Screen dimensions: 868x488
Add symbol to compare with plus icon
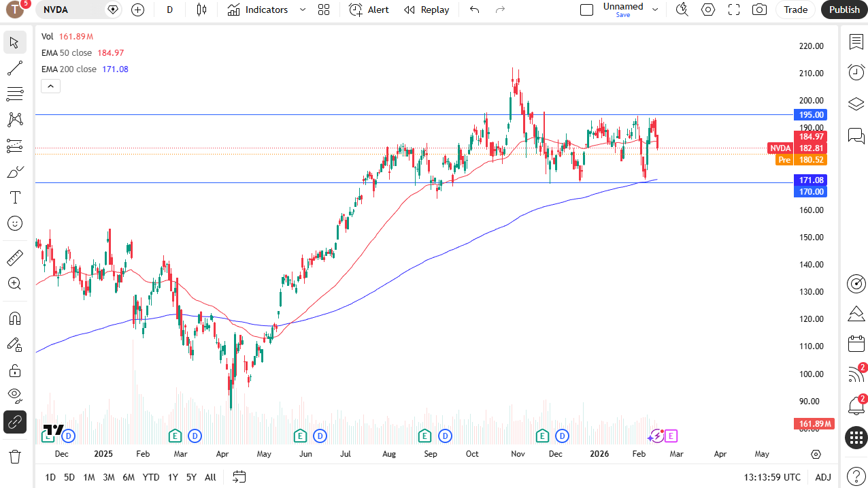[x=137, y=10]
